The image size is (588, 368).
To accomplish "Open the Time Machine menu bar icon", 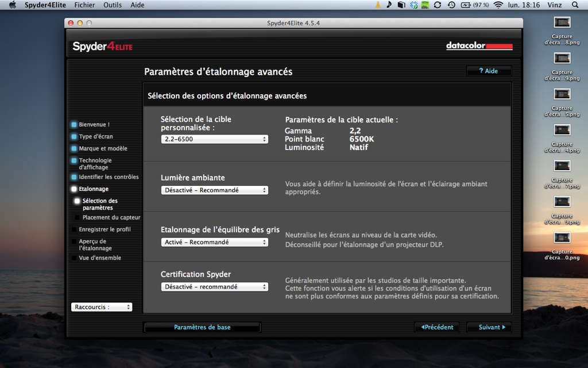I will pyautogui.click(x=451, y=5).
